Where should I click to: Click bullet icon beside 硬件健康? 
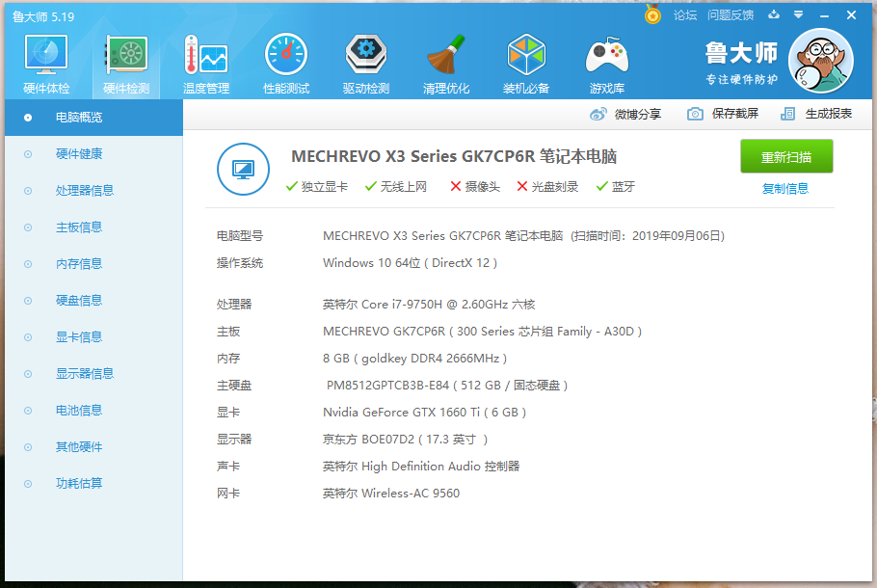(x=28, y=154)
